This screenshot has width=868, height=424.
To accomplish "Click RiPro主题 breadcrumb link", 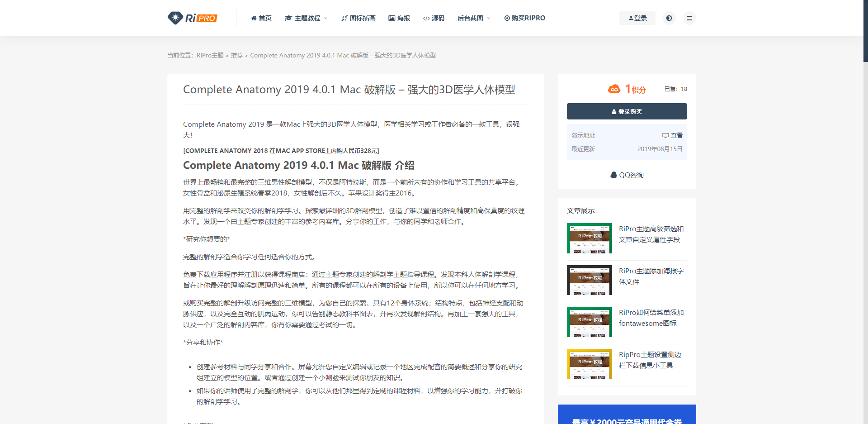I will (x=210, y=55).
